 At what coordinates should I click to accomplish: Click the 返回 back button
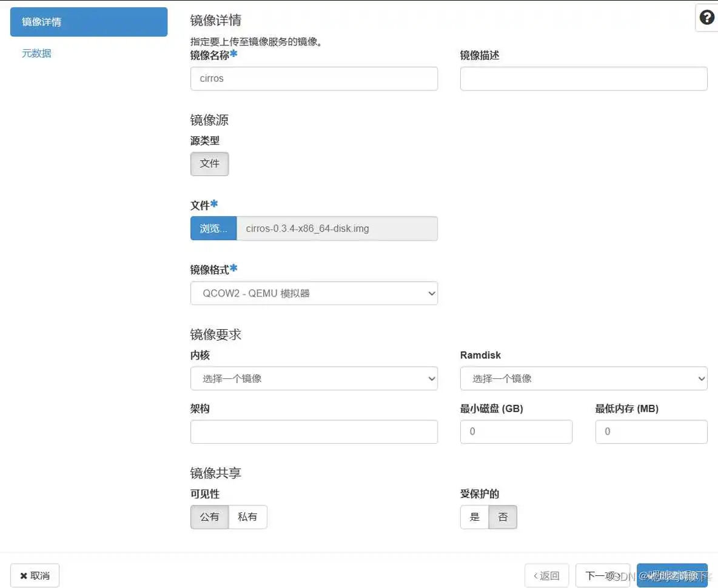tap(546, 575)
